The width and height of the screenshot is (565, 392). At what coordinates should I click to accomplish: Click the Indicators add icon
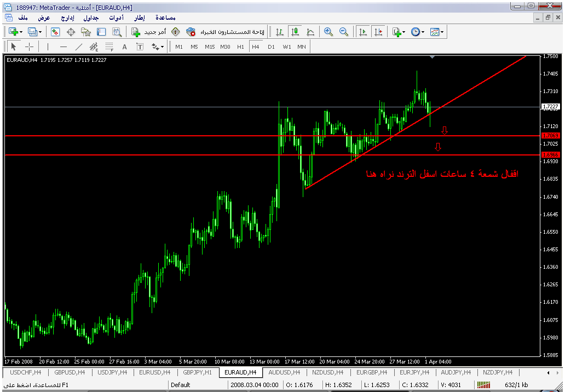tap(397, 32)
